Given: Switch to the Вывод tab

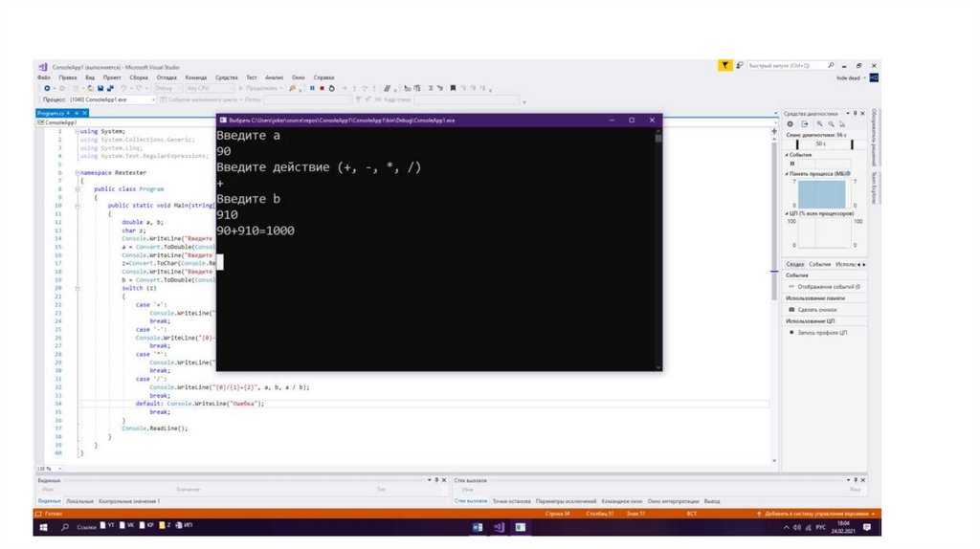Looking at the screenshot, I should (712, 501).
